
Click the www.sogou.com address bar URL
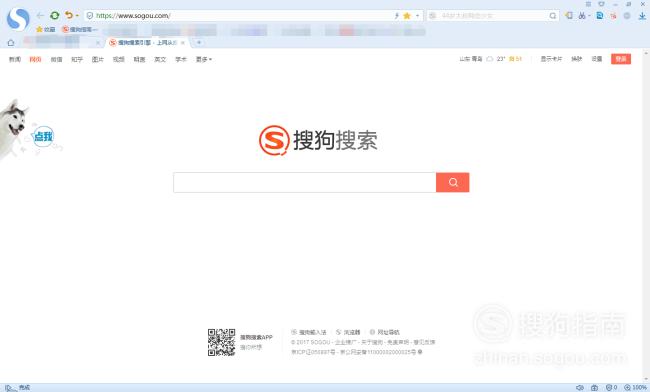pyautogui.click(x=133, y=16)
